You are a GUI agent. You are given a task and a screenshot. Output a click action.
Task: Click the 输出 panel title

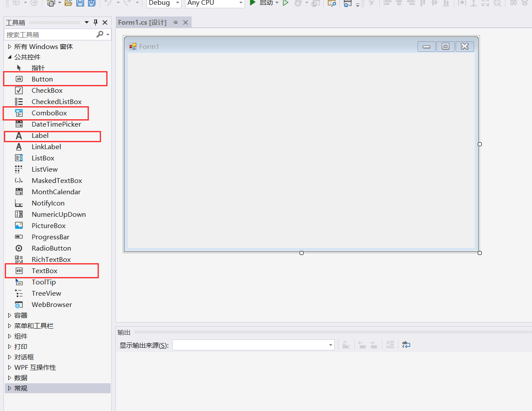point(124,333)
